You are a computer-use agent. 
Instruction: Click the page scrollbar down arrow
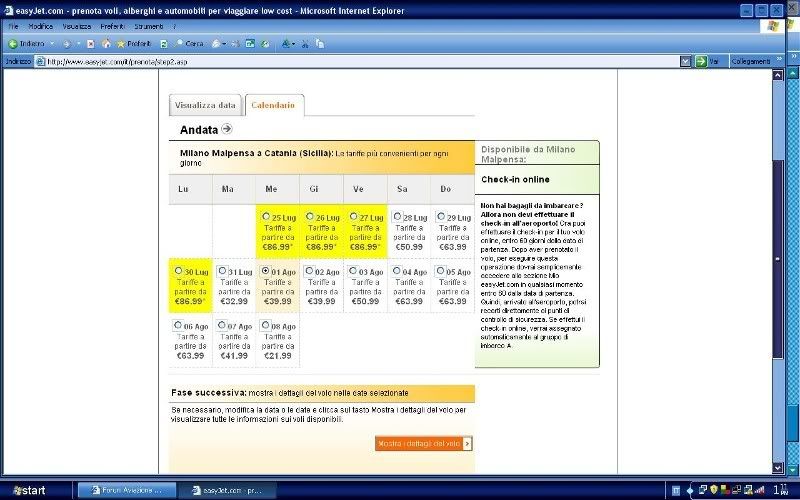[x=778, y=467]
